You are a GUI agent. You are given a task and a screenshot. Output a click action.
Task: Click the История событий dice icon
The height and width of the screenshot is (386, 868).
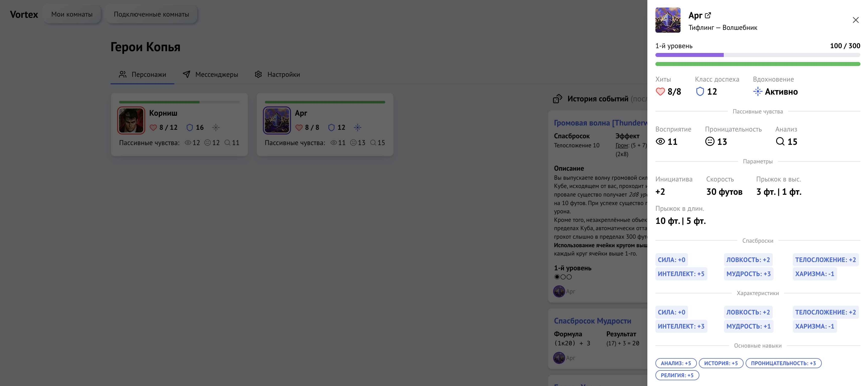pos(557,99)
